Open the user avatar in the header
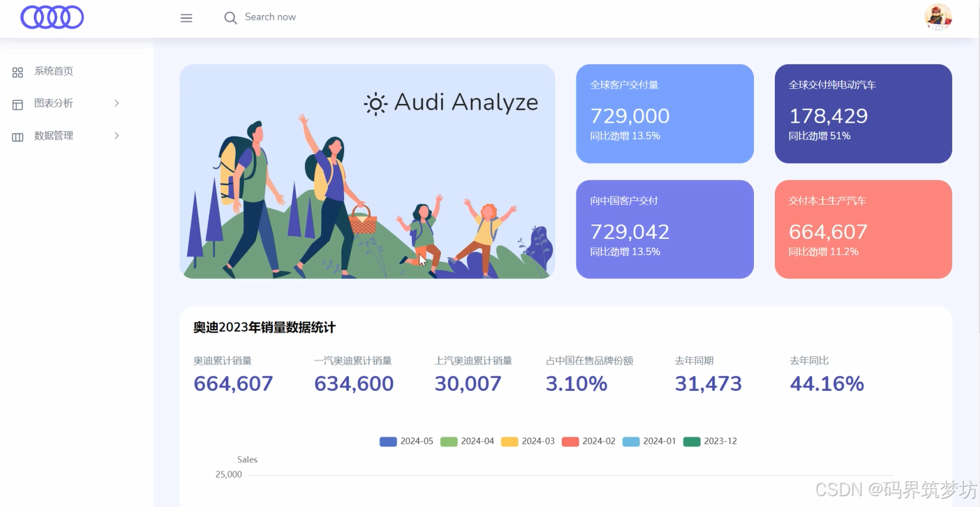980x507 pixels. [x=938, y=17]
